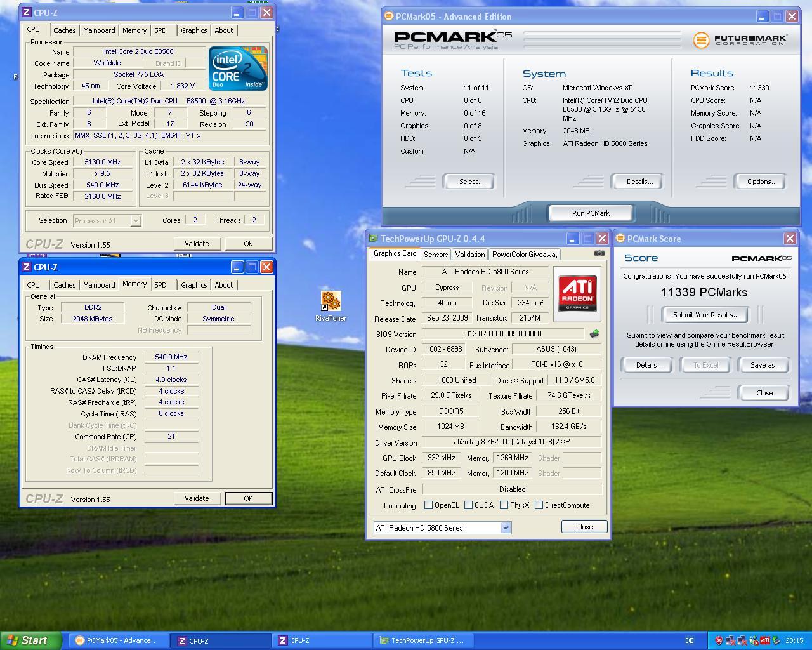Image resolution: width=812 pixels, height=650 pixels.
Task: Open Caches tab in processor CPU-Z window
Action: tap(65, 30)
